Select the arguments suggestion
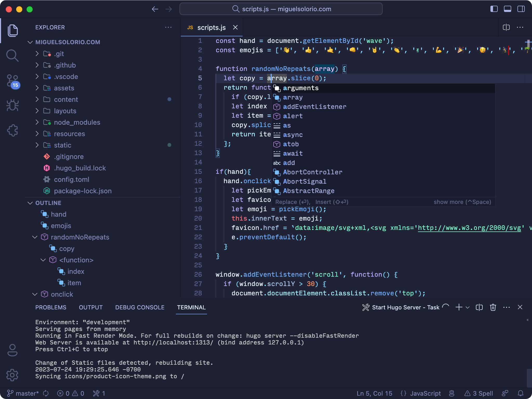This screenshot has width=532, height=399. 383,88
